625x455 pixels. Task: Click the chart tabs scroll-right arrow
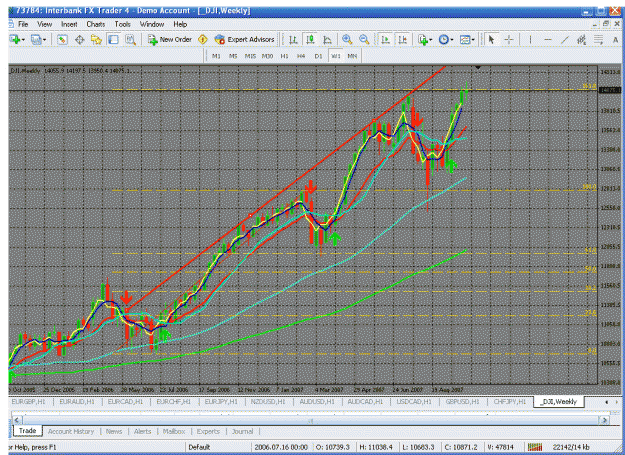pyautogui.click(x=617, y=402)
